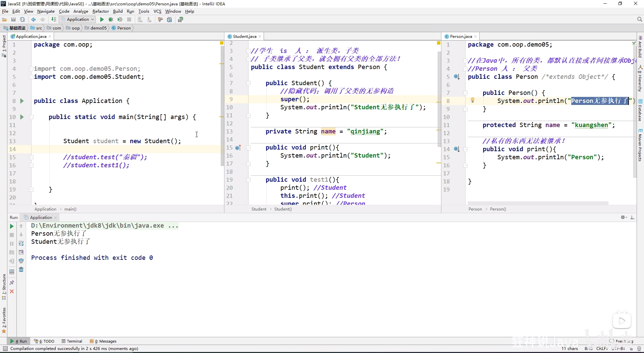The image size is (644, 353).
Task: Open the Application run configuration dropdown
Action: 78,19
